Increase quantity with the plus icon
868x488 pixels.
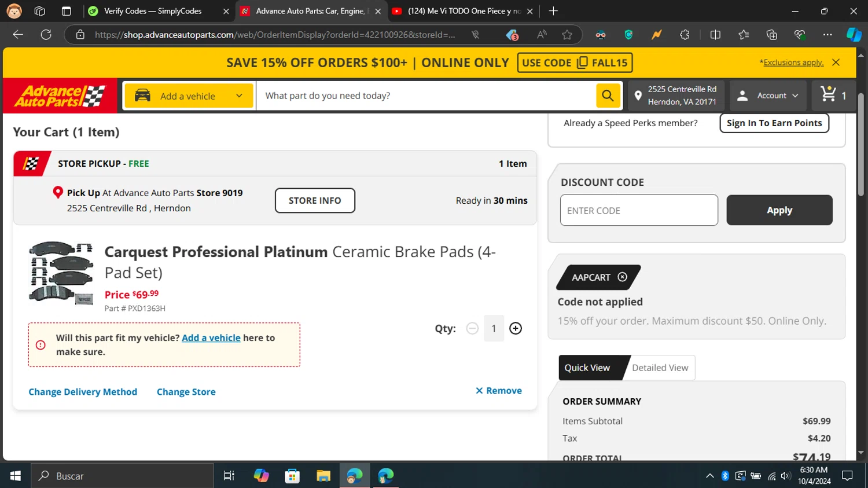tap(516, 328)
